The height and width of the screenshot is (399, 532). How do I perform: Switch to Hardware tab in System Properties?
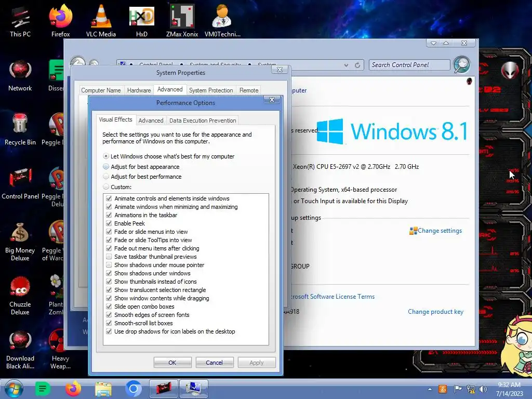coord(139,90)
